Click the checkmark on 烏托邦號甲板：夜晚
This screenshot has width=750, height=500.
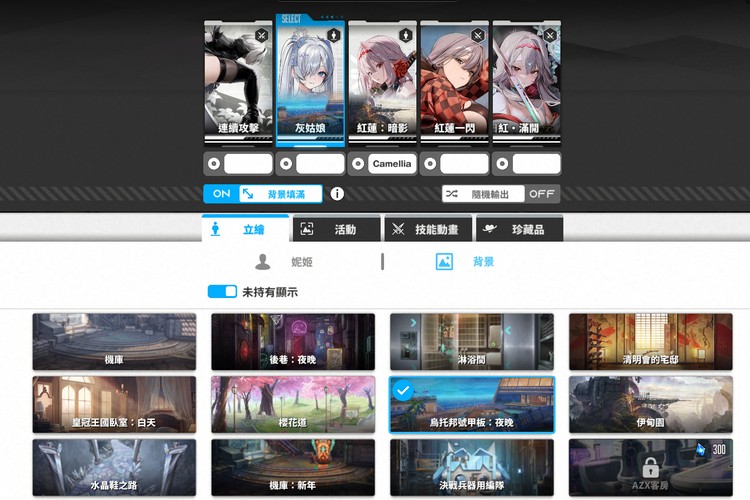tap(403, 391)
